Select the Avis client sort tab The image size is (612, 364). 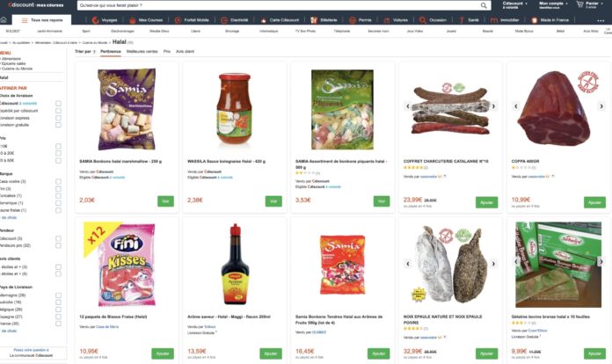click(185, 52)
